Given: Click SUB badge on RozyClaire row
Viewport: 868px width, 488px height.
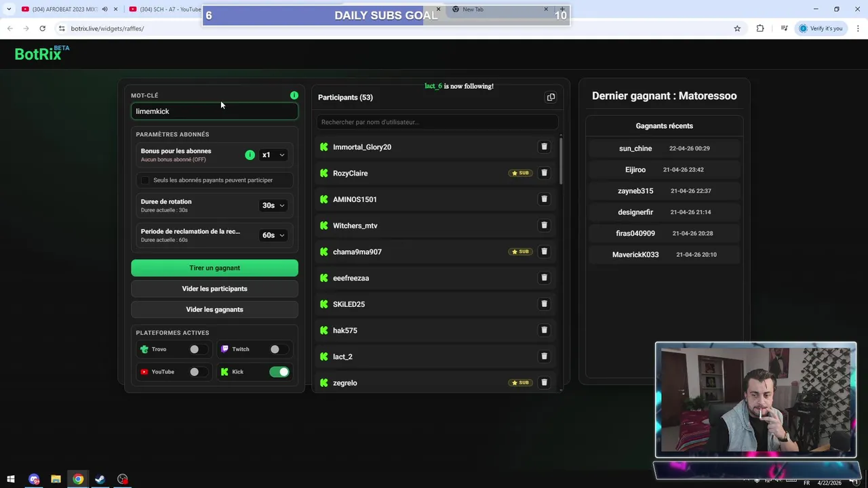Looking at the screenshot, I should tap(520, 173).
